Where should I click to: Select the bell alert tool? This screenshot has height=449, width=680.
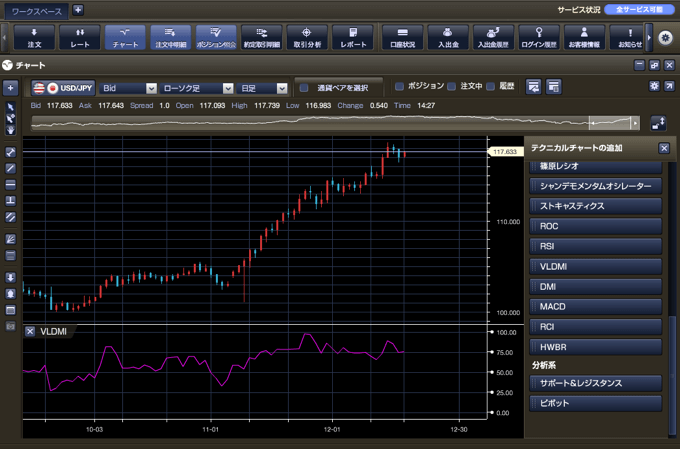(x=11, y=294)
